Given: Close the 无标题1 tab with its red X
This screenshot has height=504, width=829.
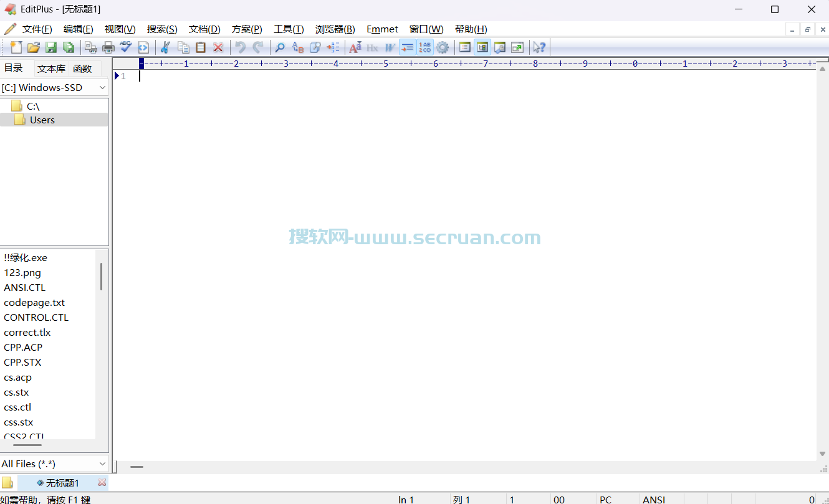Looking at the screenshot, I should 102,483.
